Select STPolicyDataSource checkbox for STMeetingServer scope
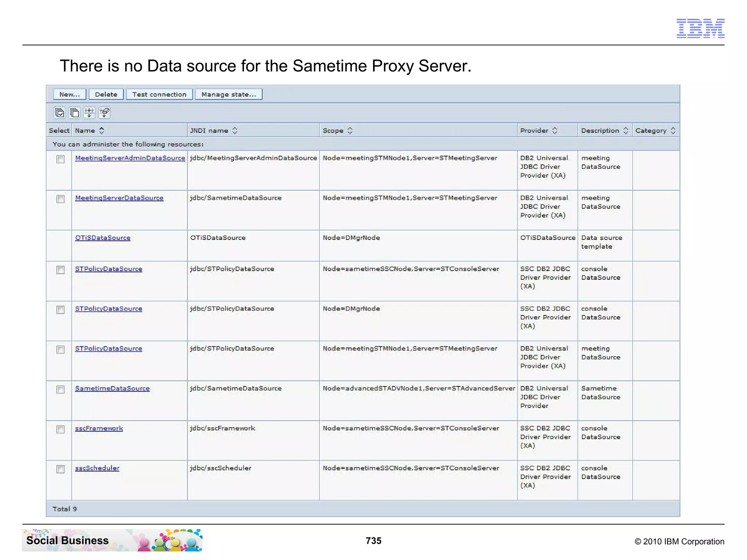This screenshot has width=747, height=560. click(61, 350)
